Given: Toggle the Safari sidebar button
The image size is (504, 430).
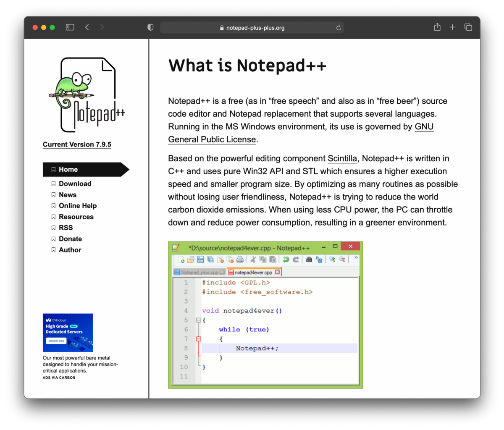Looking at the screenshot, I should 70,27.
